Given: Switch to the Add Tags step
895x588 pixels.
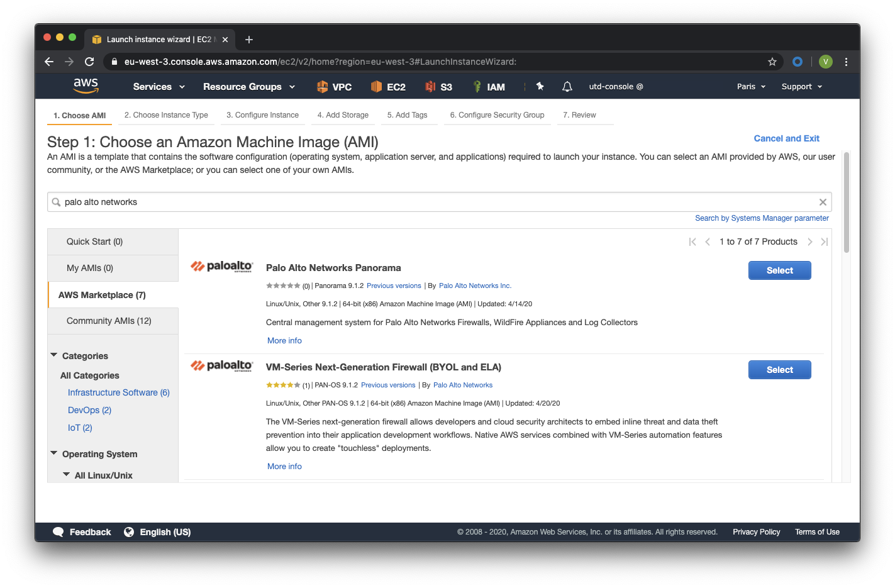Looking at the screenshot, I should [408, 115].
